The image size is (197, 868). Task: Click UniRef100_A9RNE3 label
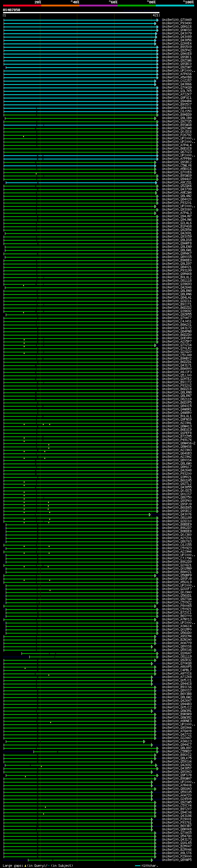tap(177, 721)
